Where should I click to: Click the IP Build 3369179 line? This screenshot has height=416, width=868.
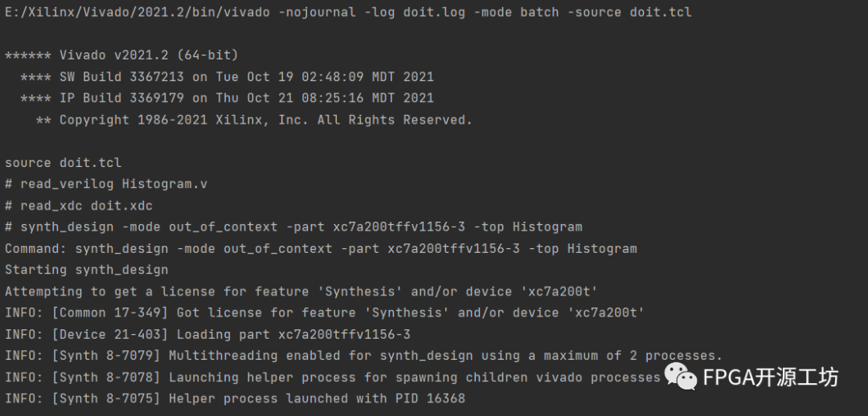(x=227, y=98)
